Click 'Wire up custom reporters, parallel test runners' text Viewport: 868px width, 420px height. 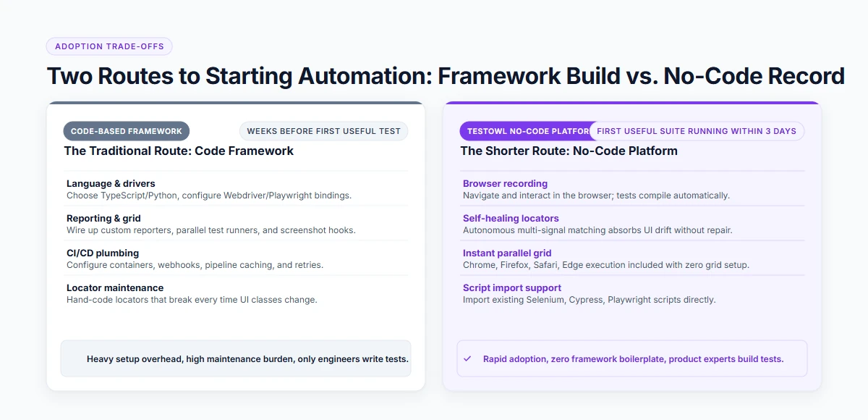click(211, 230)
